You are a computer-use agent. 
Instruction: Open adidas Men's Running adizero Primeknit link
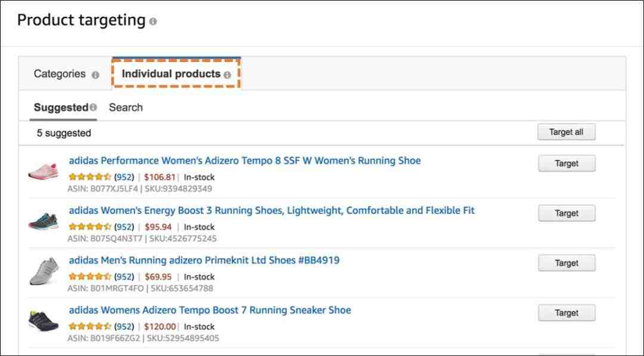[204, 261]
